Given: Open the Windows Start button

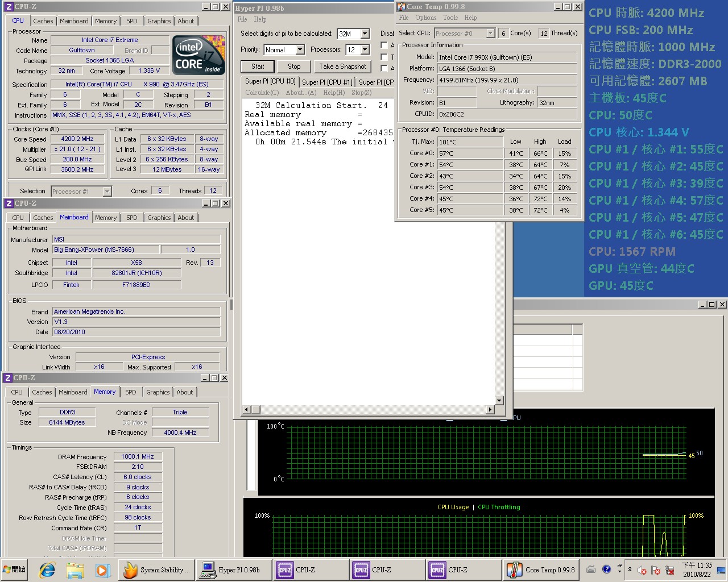Looking at the screenshot, I should click(15, 569).
